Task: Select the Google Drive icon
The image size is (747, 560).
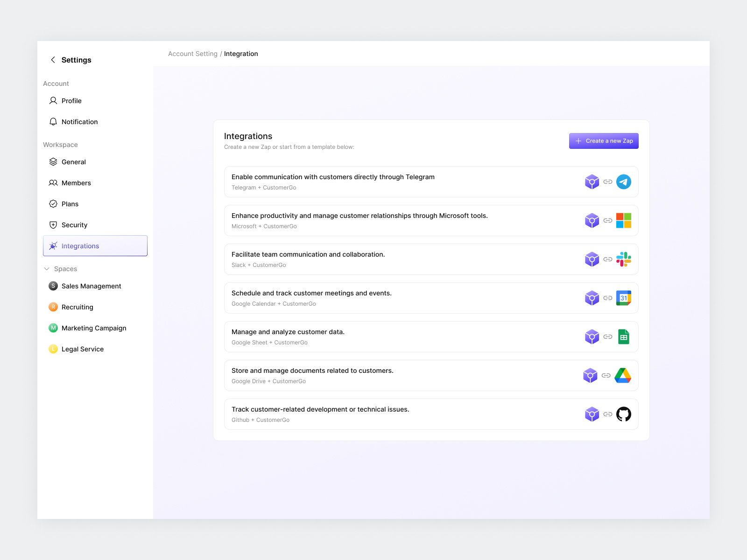Action: pos(622,375)
